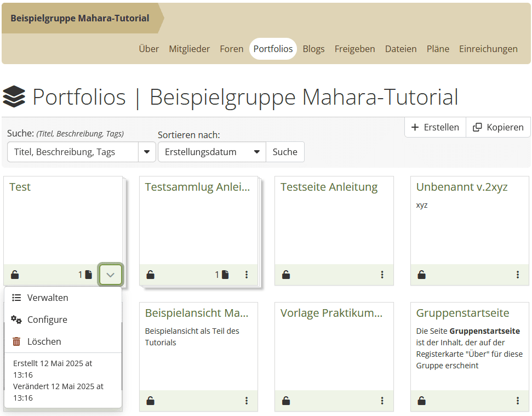The height and width of the screenshot is (416, 532).
Task: Click the Kopieren button
Action: pos(498,127)
